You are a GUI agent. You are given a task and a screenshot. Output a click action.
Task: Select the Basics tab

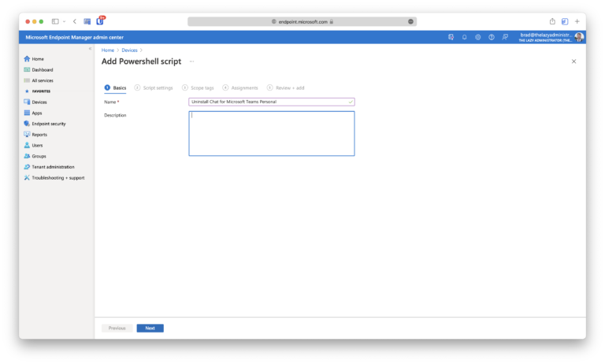tap(115, 88)
